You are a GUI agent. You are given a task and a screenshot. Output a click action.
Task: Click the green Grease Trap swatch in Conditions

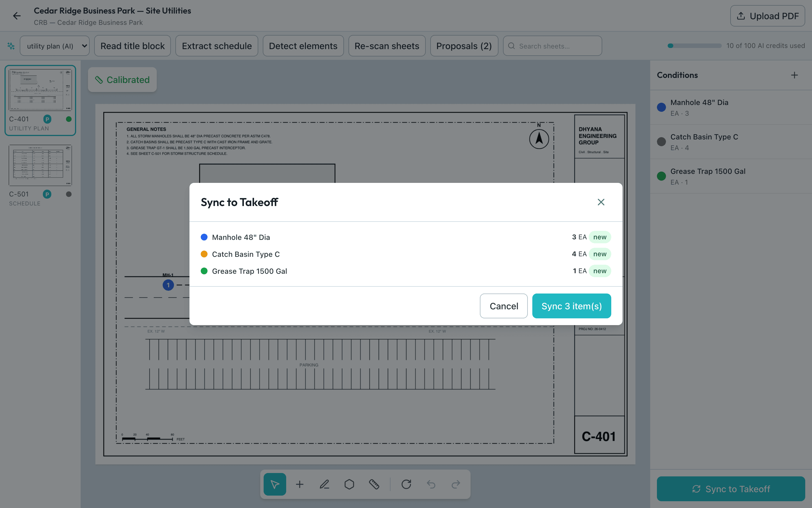coord(661,176)
